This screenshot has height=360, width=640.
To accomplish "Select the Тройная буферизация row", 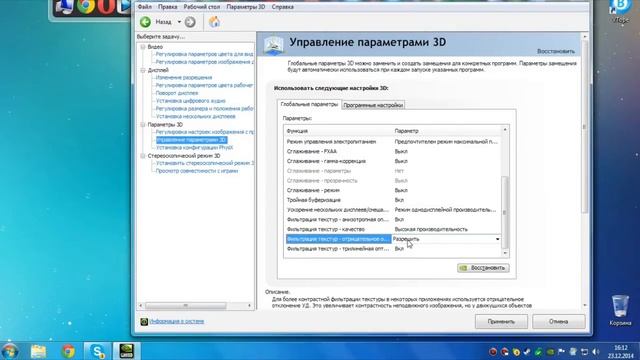I will (392, 200).
